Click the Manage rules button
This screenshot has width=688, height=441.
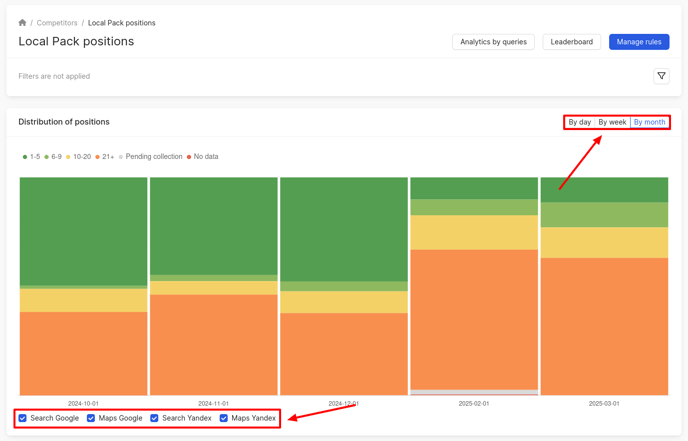(639, 42)
